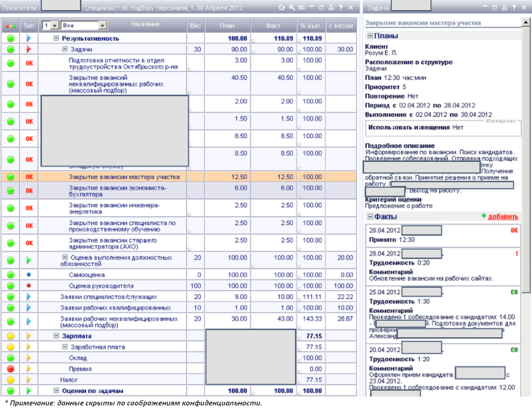Collapse the Планы section in Задача panel
Viewport: 532px width, 411px height.
coord(370,36)
